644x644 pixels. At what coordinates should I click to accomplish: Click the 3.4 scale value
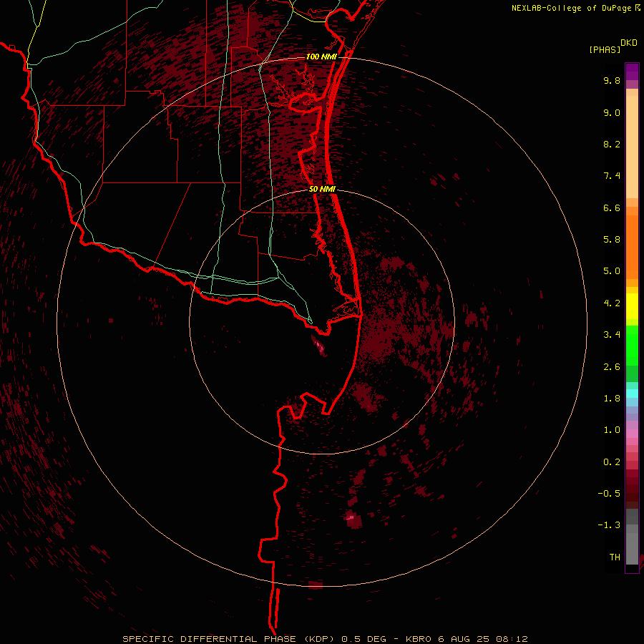[x=612, y=335]
